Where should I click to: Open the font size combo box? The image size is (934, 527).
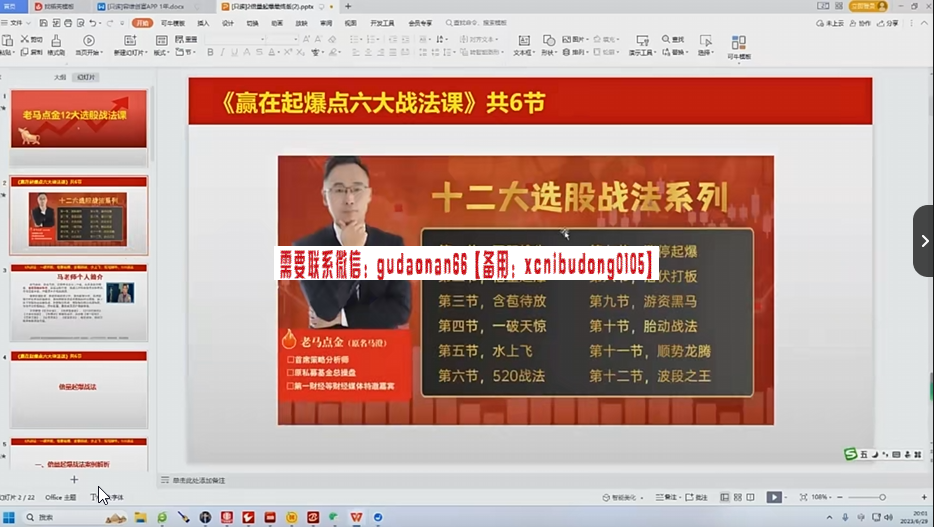click(282, 39)
